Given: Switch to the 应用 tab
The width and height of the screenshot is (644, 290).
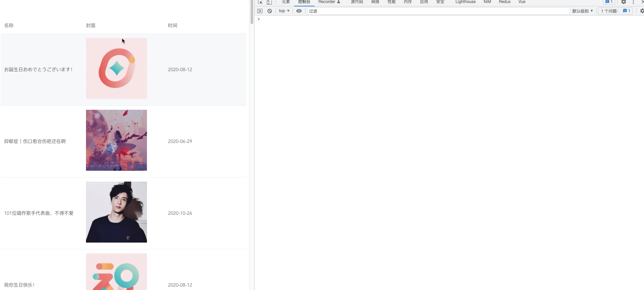Looking at the screenshot, I should [424, 2].
